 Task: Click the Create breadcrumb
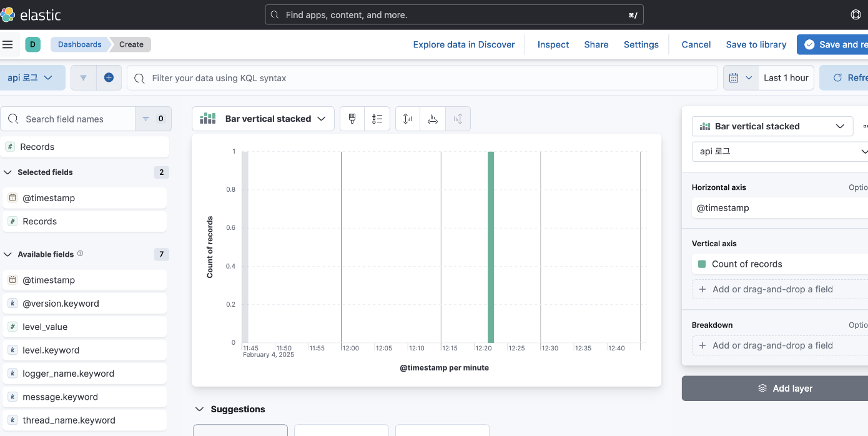[x=131, y=44]
